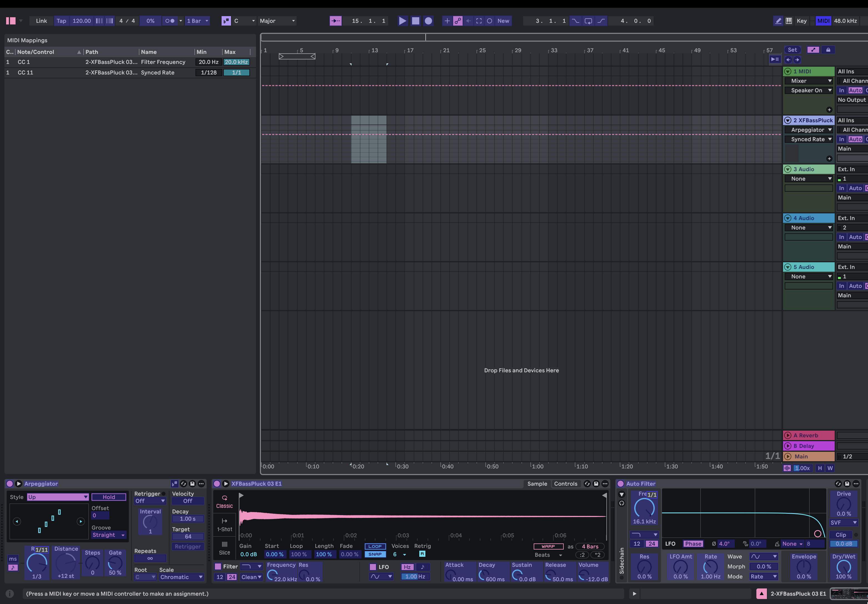Collapse the 2 XFBassPluck track header
The width and height of the screenshot is (868, 604).
788,120
